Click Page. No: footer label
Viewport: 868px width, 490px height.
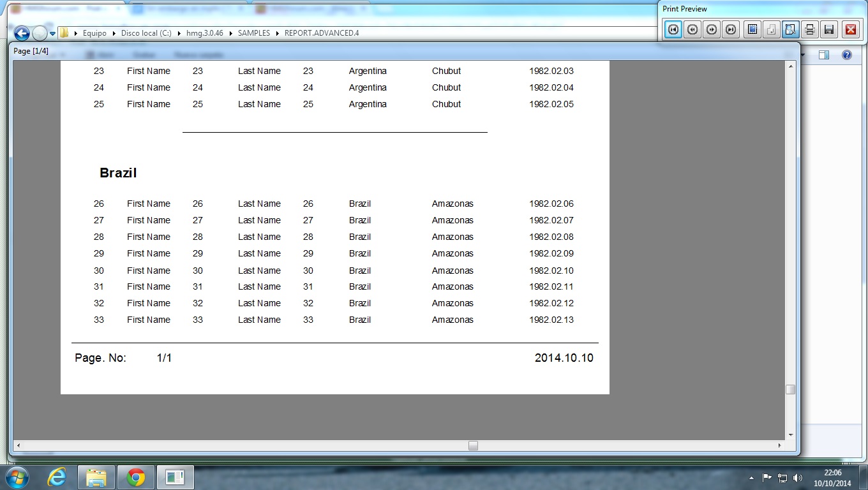pyautogui.click(x=100, y=358)
